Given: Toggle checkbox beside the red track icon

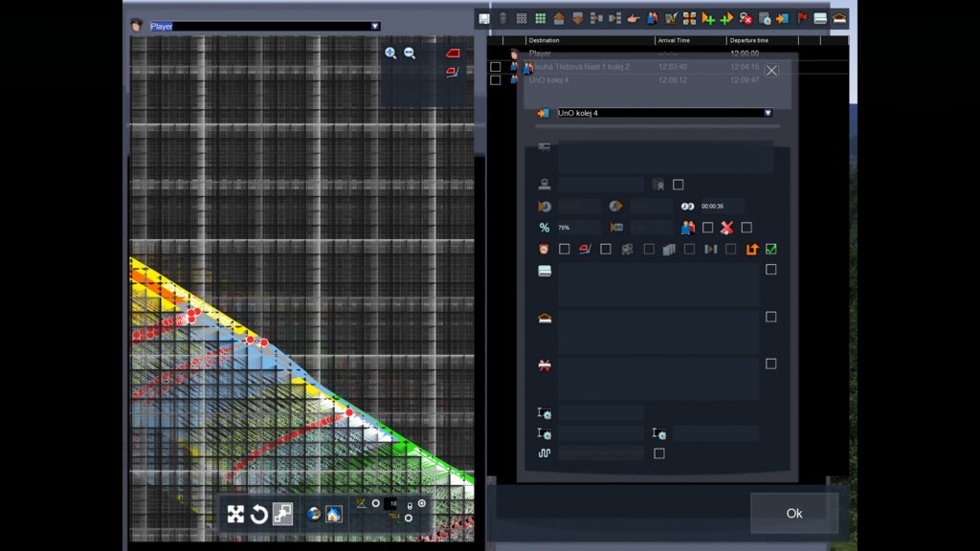Looking at the screenshot, I should point(606,250).
